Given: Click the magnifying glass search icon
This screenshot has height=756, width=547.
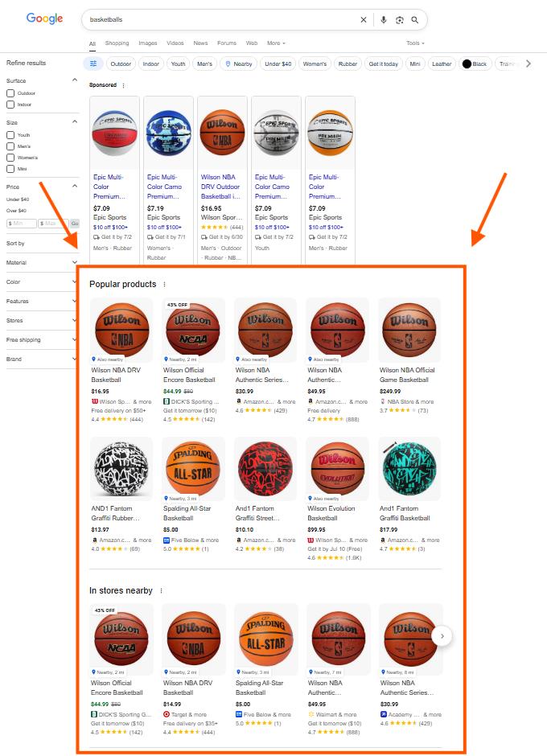Looking at the screenshot, I should [x=415, y=20].
